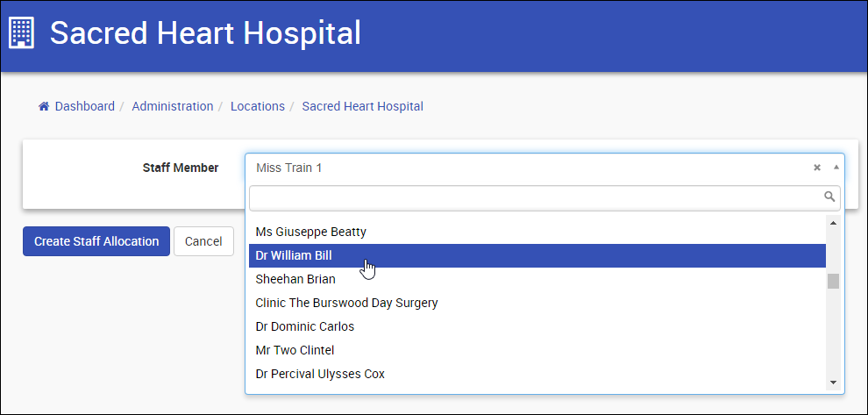Click the Cancel button
Image resolution: width=868 pixels, height=415 pixels.
coord(203,241)
